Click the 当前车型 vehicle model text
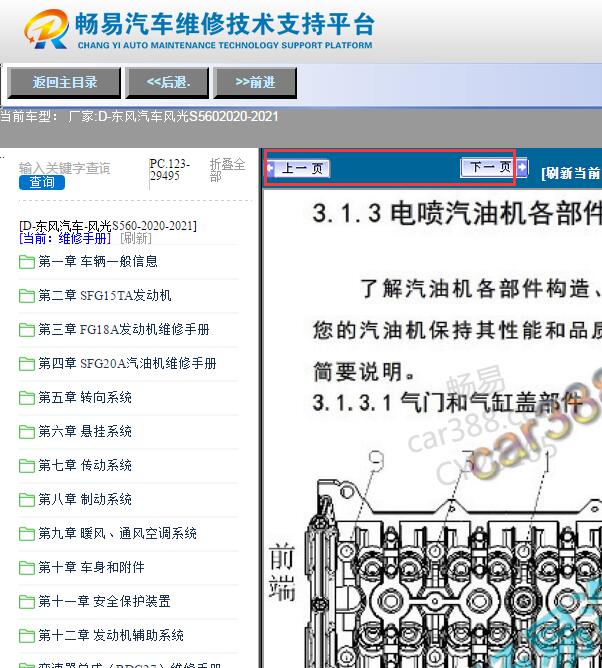602x668 pixels. pos(139,116)
